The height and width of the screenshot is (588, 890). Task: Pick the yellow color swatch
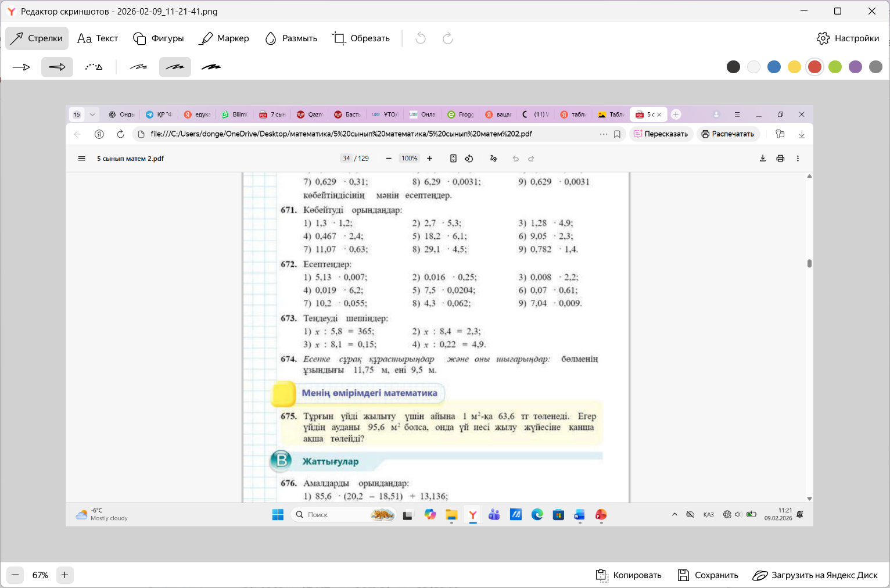click(x=794, y=67)
